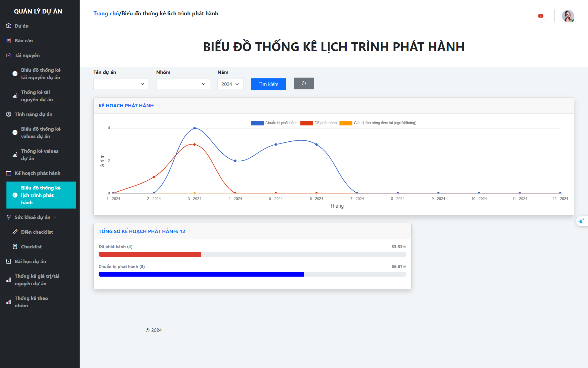Toggle Chuẩn bị phát hành legend series

(274, 123)
